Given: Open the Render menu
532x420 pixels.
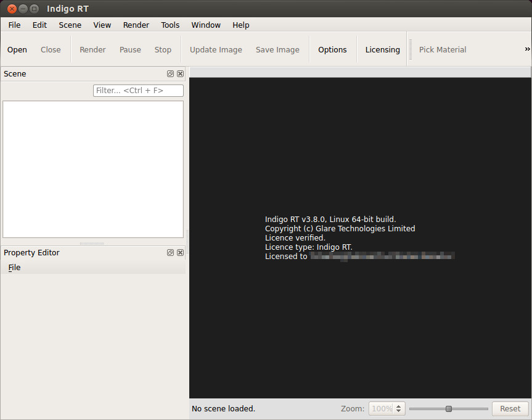Looking at the screenshot, I should [x=136, y=25].
